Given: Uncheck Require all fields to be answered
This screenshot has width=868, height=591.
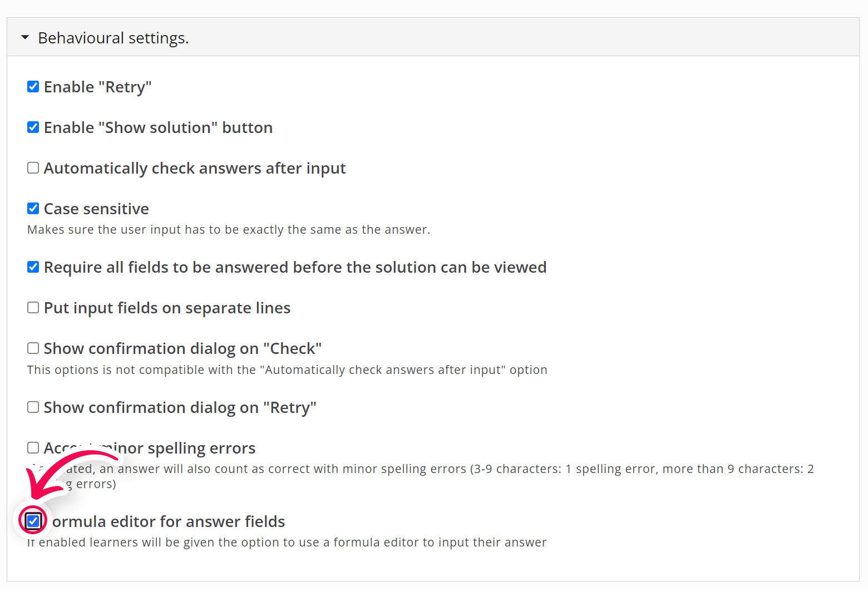Looking at the screenshot, I should [33, 267].
